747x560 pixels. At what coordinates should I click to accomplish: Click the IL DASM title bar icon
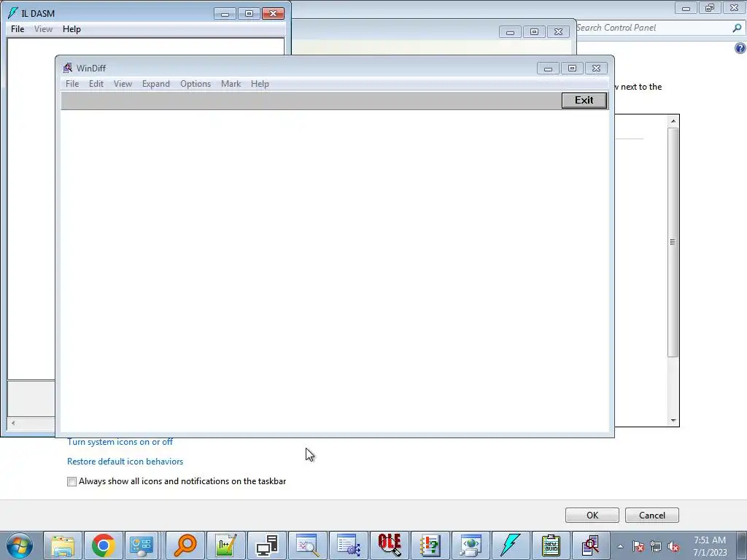click(13, 13)
